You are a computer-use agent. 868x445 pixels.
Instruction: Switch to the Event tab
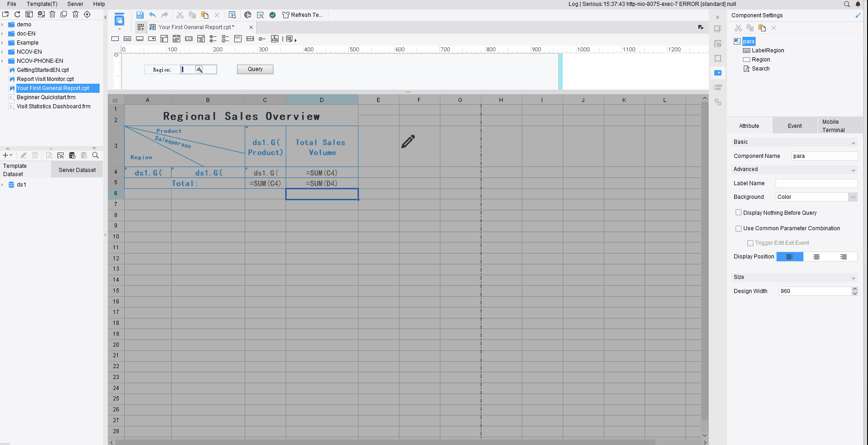click(795, 126)
